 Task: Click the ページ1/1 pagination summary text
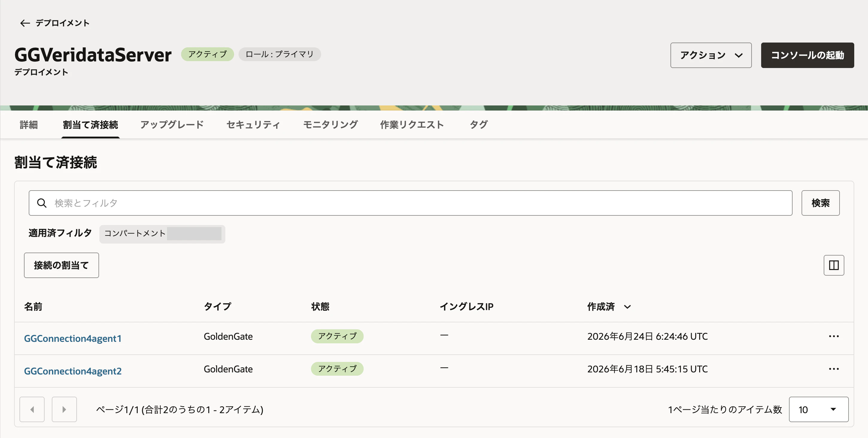pos(180,410)
